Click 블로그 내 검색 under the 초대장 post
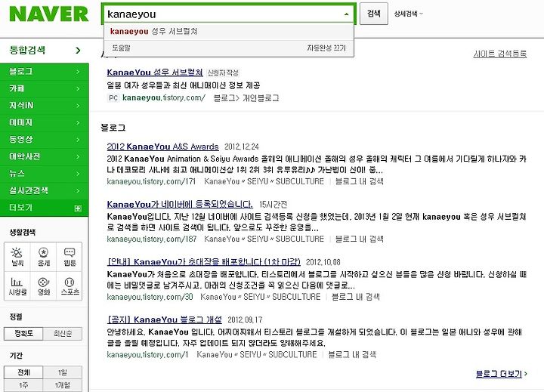 (x=356, y=297)
